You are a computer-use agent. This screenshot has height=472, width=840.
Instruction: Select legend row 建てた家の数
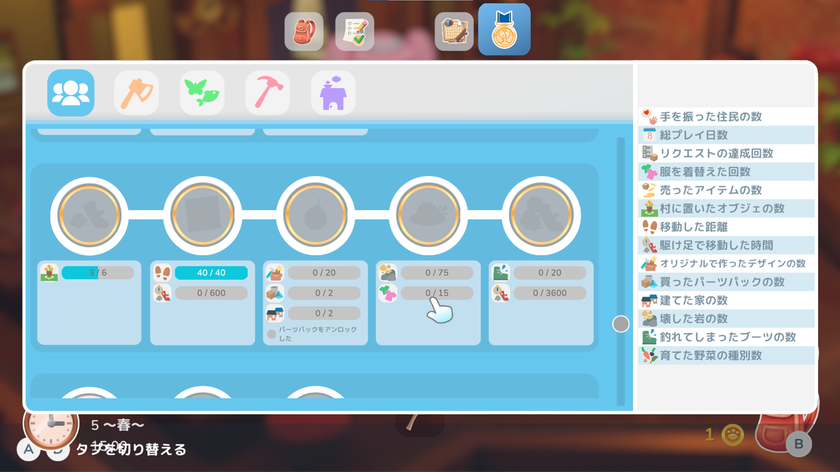726,300
